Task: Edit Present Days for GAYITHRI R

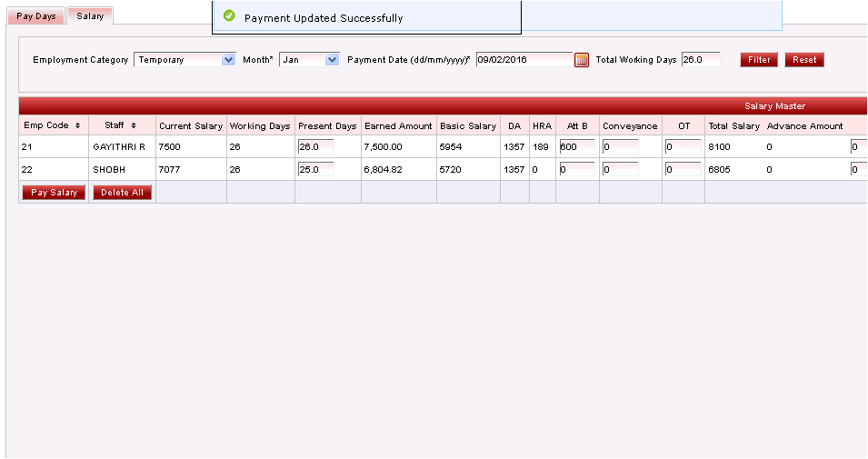Action: (315, 146)
